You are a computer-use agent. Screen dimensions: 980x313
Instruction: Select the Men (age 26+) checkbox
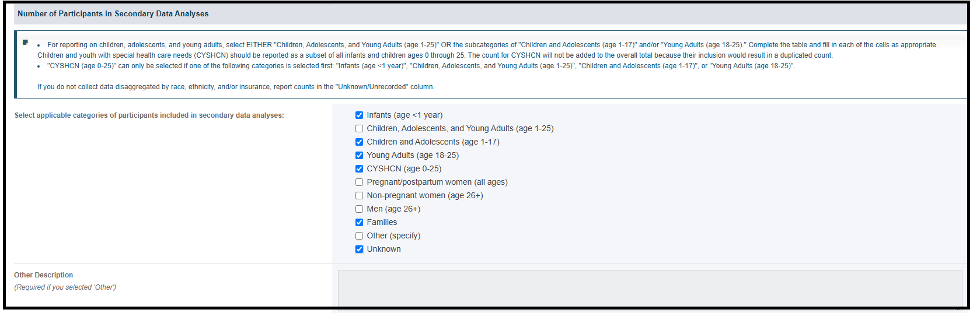360,209
